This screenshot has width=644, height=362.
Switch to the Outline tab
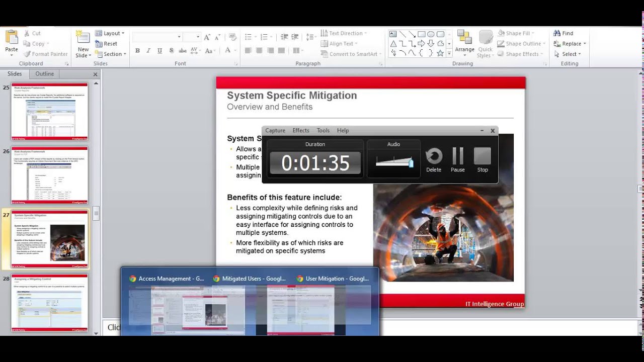[44, 74]
